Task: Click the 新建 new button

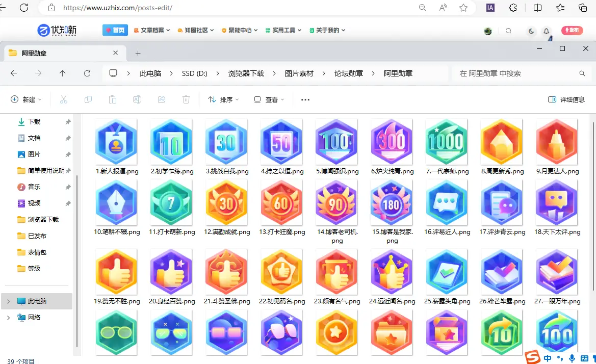Action: click(x=26, y=99)
